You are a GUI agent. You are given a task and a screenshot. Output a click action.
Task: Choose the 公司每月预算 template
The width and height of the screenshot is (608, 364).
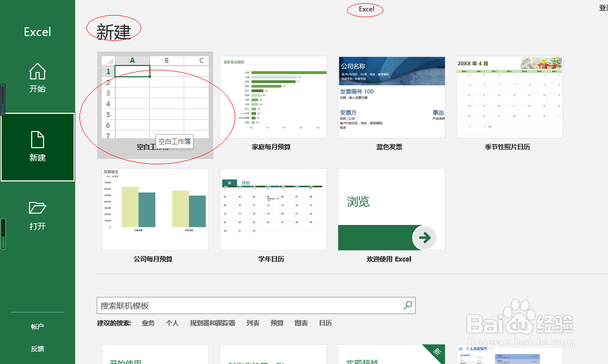pos(155,209)
